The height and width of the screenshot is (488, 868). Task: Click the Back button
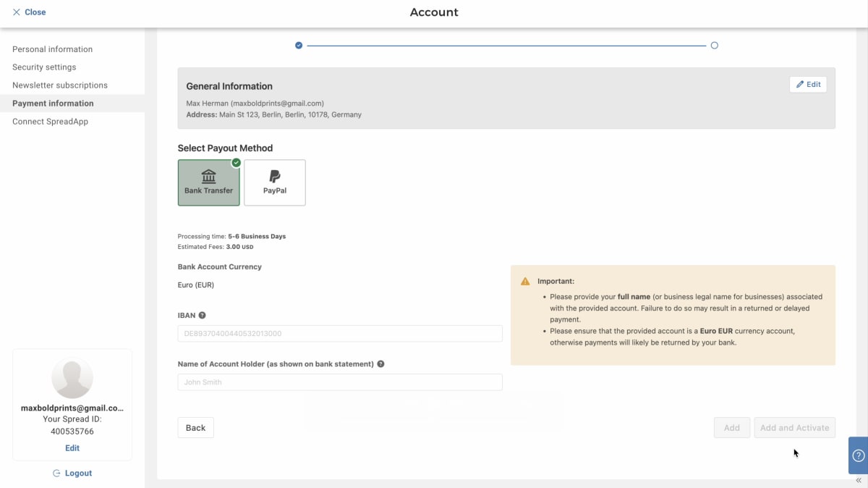[x=195, y=428]
